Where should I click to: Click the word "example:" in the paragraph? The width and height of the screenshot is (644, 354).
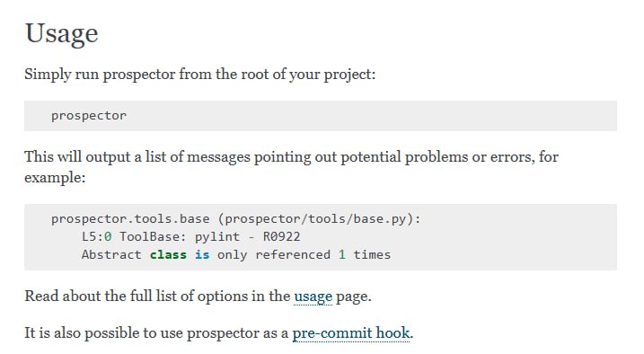point(55,178)
